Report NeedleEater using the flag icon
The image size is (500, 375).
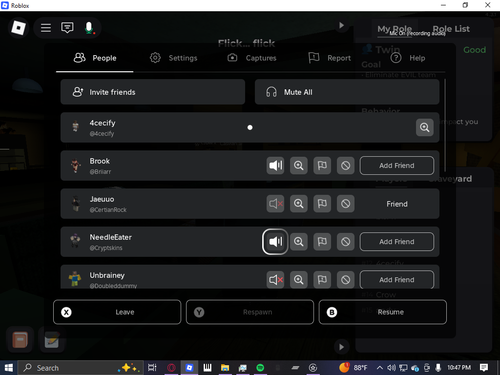(322, 241)
